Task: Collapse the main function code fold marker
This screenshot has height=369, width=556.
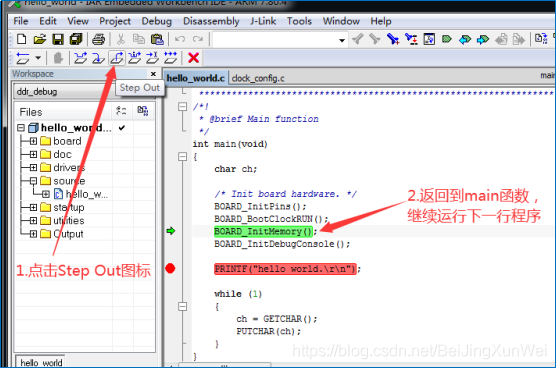Action: click(183, 156)
